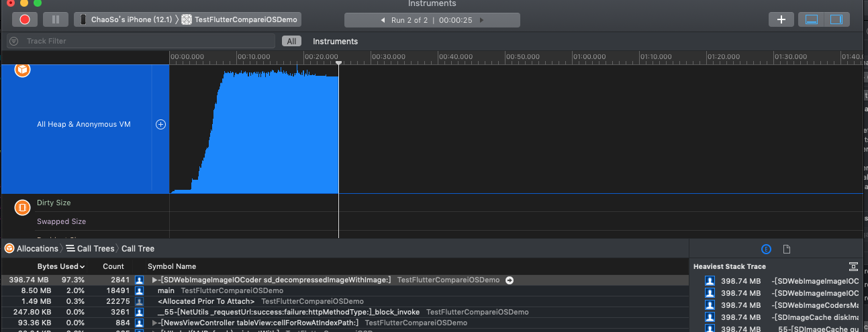
Task: Click the Allocations instrument icon in track
Action: coord(22,70)
